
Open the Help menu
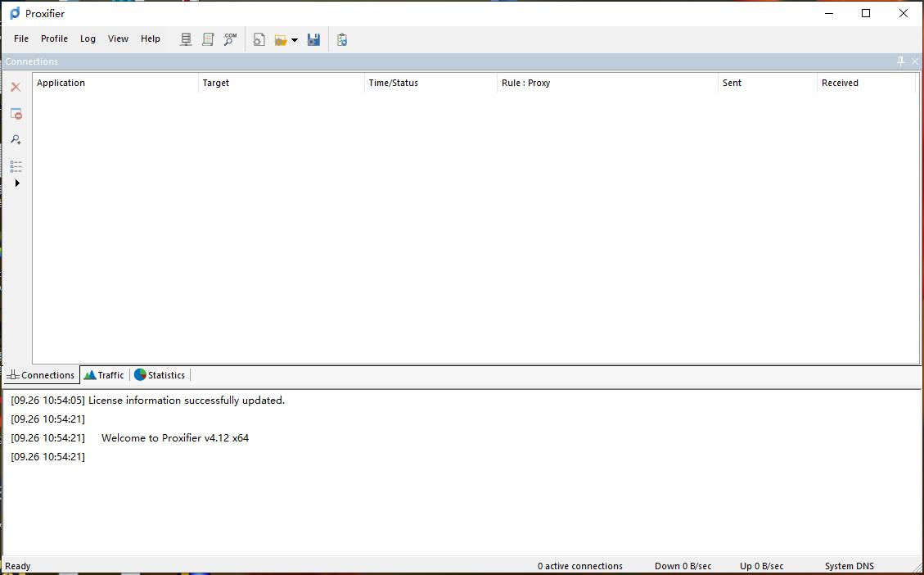pos(151,39)
